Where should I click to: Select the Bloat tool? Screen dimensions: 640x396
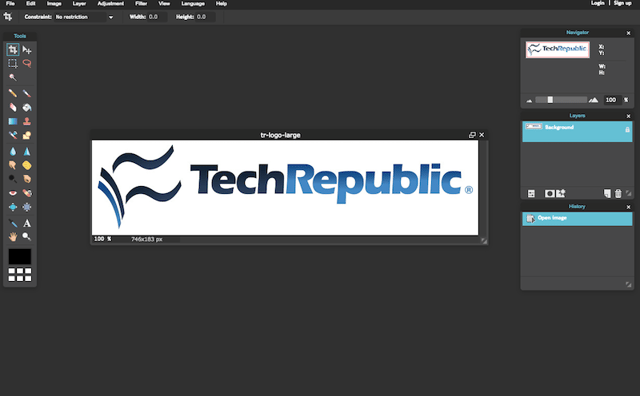tap(13, 207)
